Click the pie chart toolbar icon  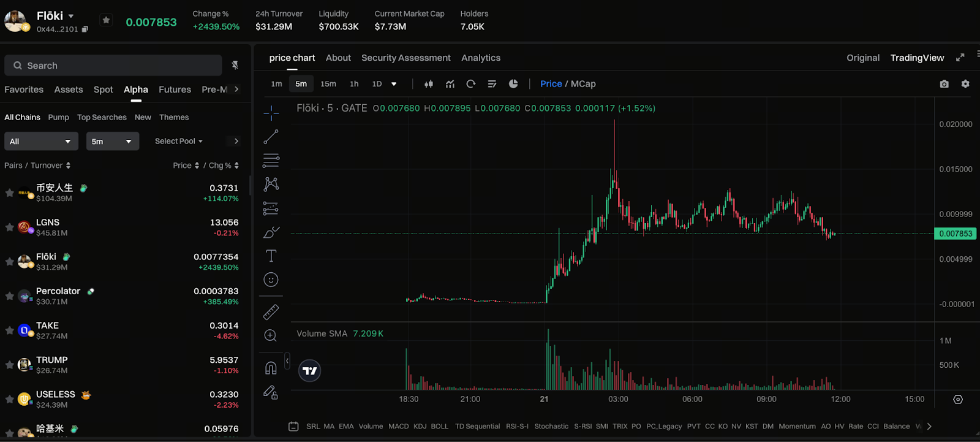pyautogui.click(x=513, y=84)
